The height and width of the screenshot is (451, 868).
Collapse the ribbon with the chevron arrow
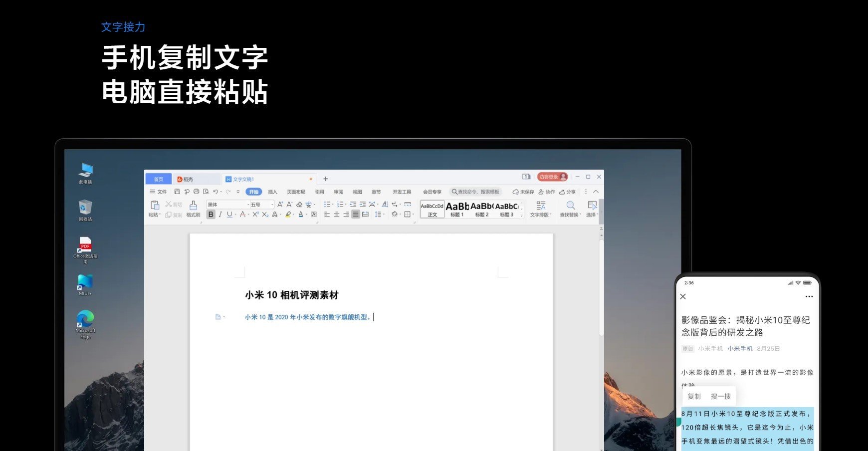click(596, 192)
